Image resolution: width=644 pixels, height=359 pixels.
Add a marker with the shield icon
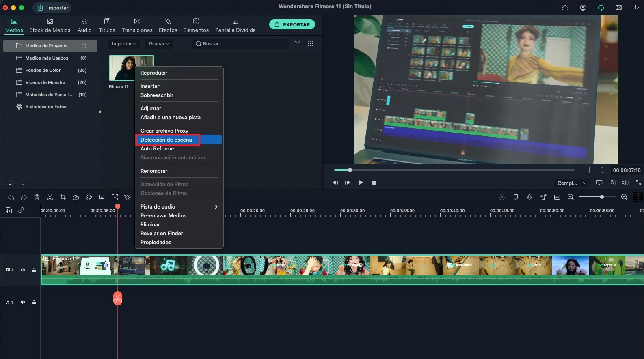click(x=516, y=197)
